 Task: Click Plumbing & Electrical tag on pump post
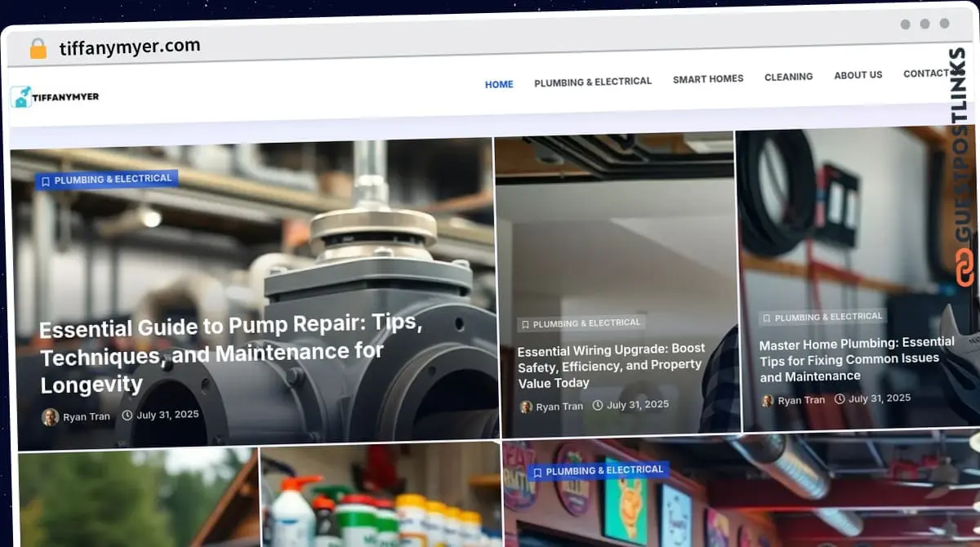[x=106, y=180]
